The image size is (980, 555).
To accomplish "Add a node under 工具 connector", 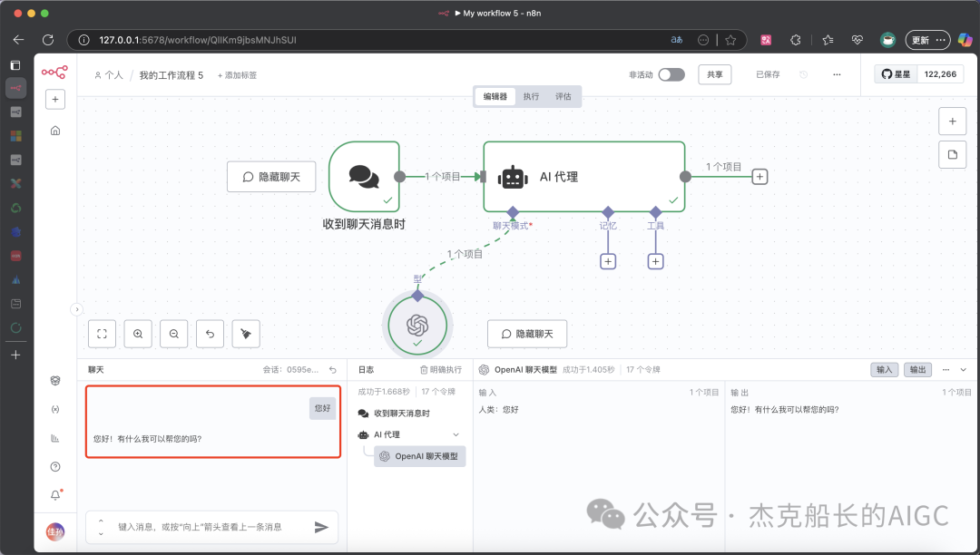I will 656,261.
